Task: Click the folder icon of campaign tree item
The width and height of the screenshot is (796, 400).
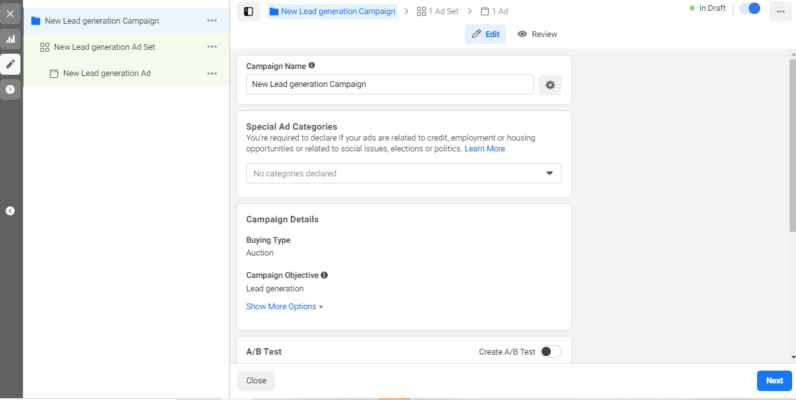Action: (x=36, y=21)
